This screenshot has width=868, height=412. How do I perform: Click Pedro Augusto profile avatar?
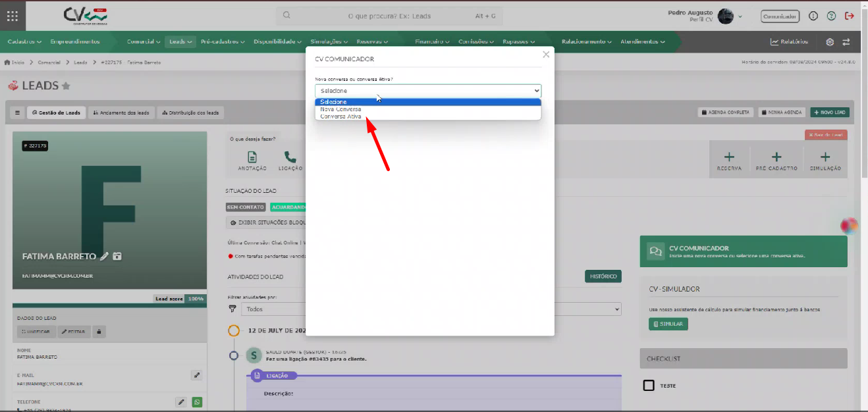[726, 16]
